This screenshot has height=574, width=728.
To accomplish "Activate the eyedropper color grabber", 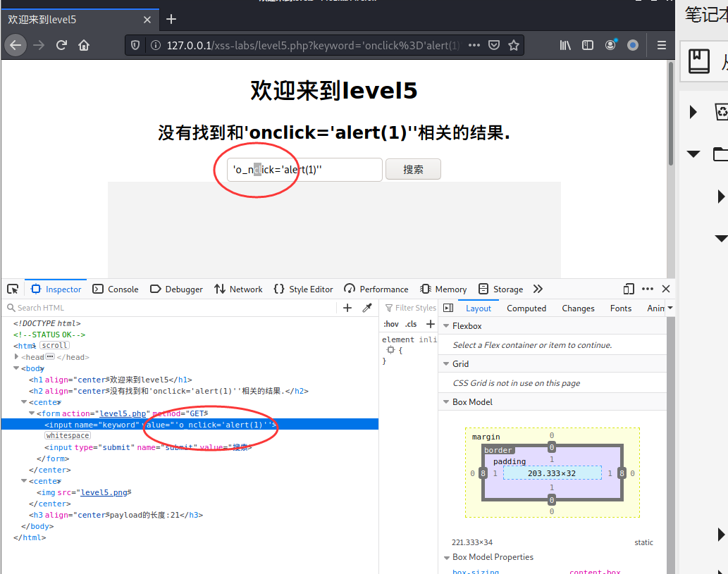I will tap(366, 308).
